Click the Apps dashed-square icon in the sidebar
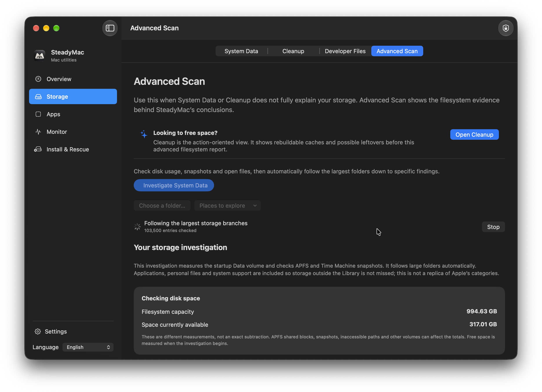 point(38,114)
